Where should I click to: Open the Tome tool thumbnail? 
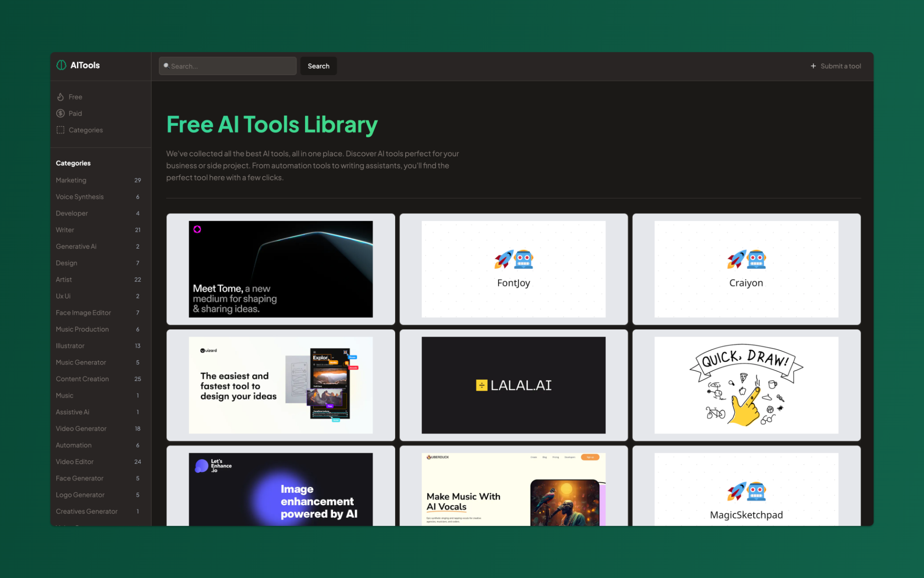tap(281, 269)
